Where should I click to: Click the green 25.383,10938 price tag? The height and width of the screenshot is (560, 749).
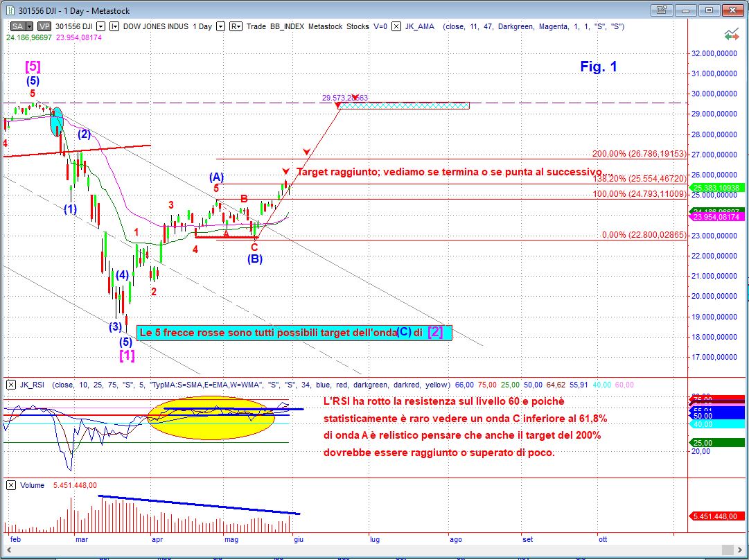point(717,188)
